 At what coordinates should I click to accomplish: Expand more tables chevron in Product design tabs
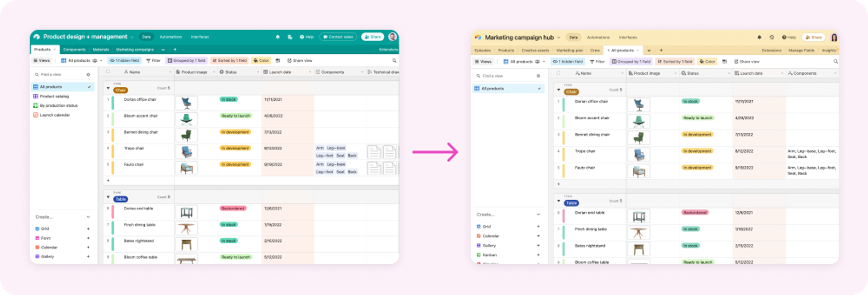click(x=163, y=49)
